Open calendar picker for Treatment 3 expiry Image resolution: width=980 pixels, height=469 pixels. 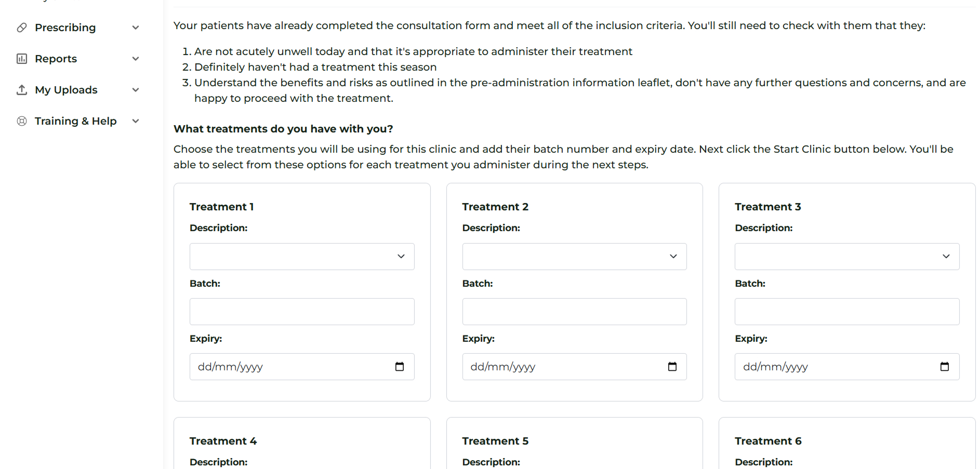pyautogui.click(x=944, y=367)
